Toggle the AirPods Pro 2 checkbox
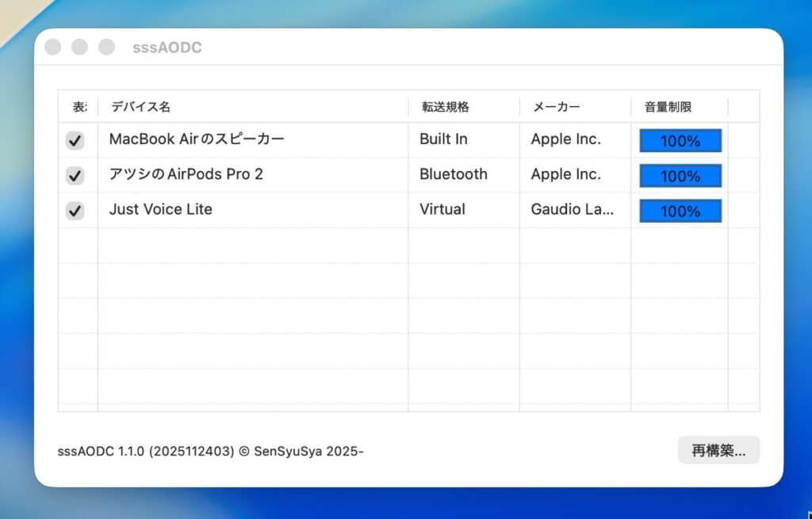Image resolution: width=812 pixels, height=519 pixels. 75,175
